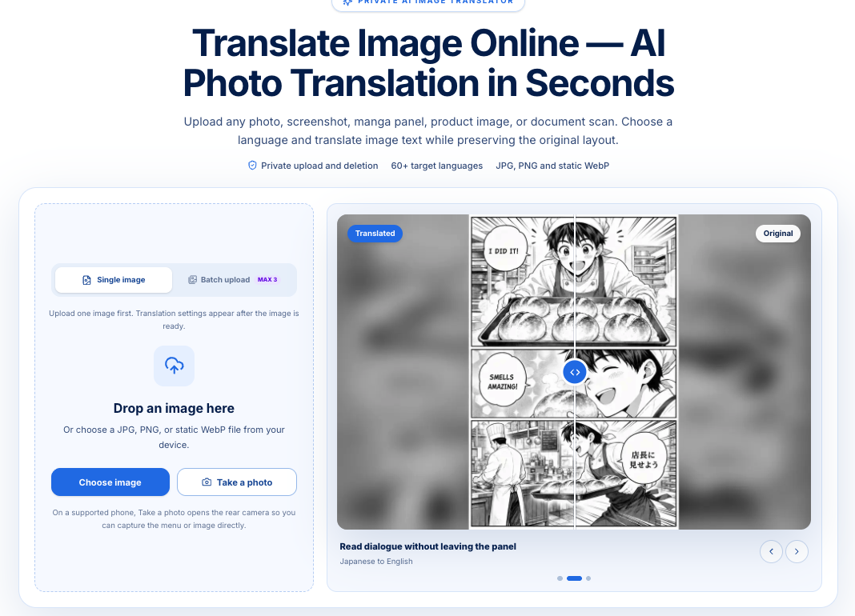Click the 'I DID IT!' speech bubble
This screenshot has height=616, width=855.
tap(505, 250)
